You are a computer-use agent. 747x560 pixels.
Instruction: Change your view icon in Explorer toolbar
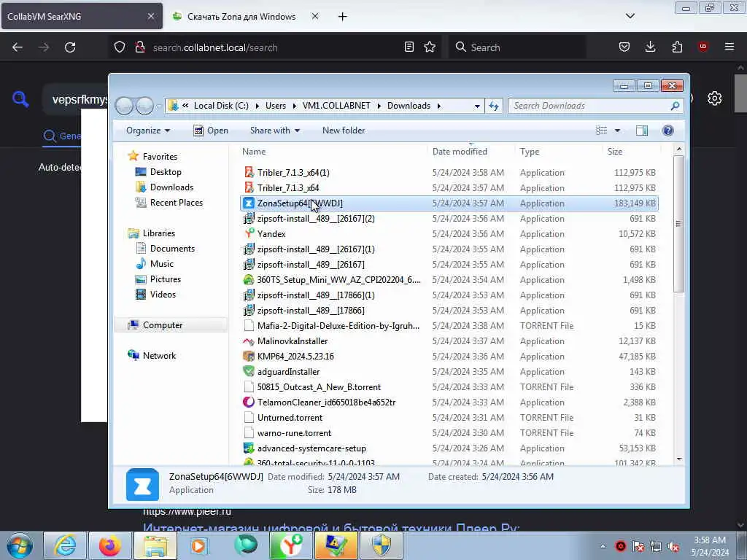point(601,131)
